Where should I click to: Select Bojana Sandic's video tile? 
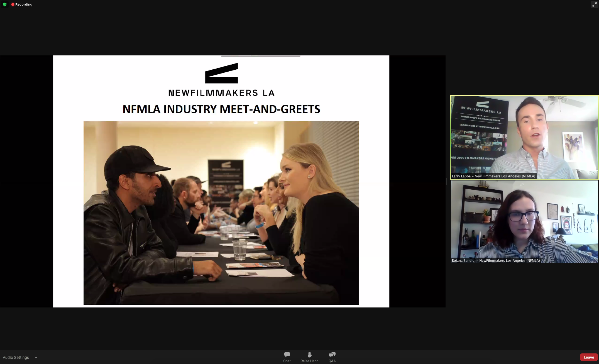524,222
